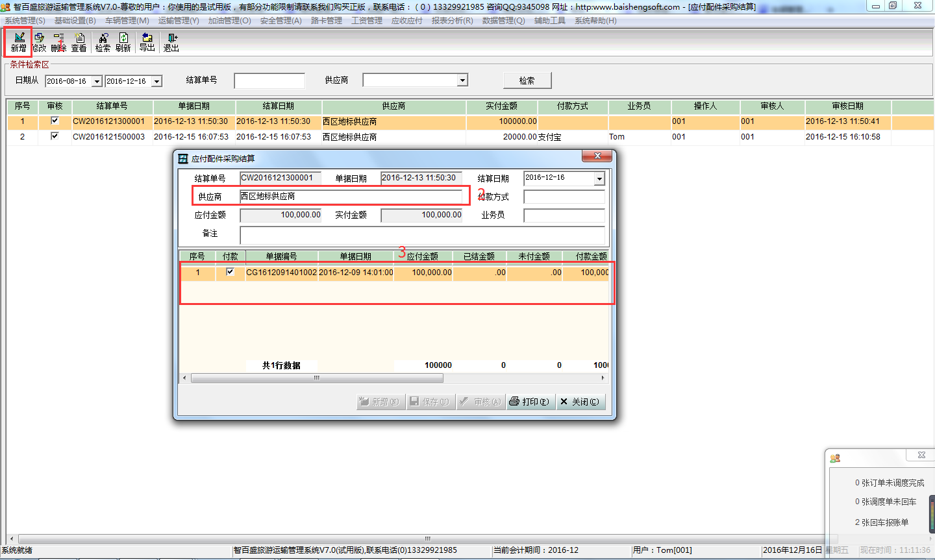Screen dimensions: 935x560
Task: Click the 检索 toolbar icon
Action: tap(103, 42)
